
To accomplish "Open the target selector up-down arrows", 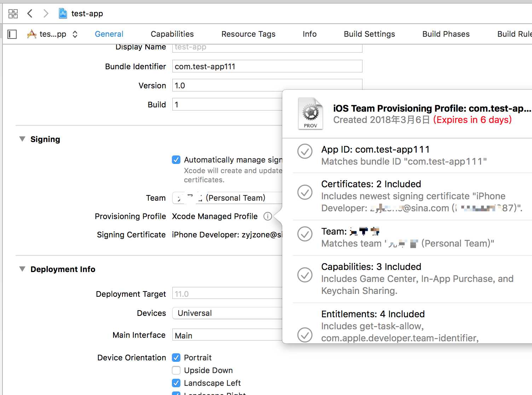I will click(75, 34).
